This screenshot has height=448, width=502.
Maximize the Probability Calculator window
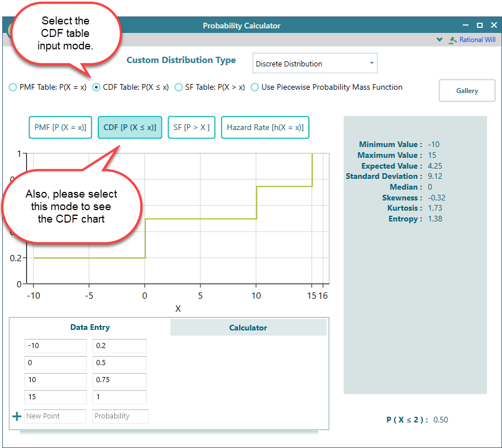(480, 26)
